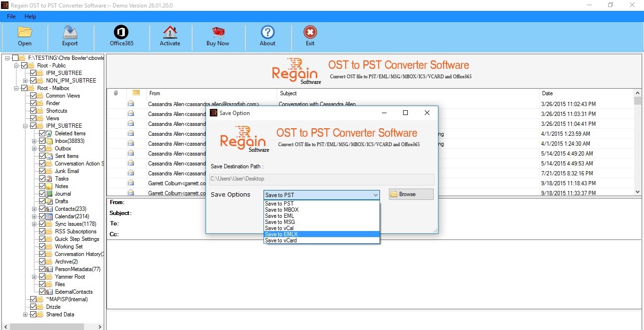Sort emails by From column header
This screenshot has height=330, width=644.
click(212, 93)
